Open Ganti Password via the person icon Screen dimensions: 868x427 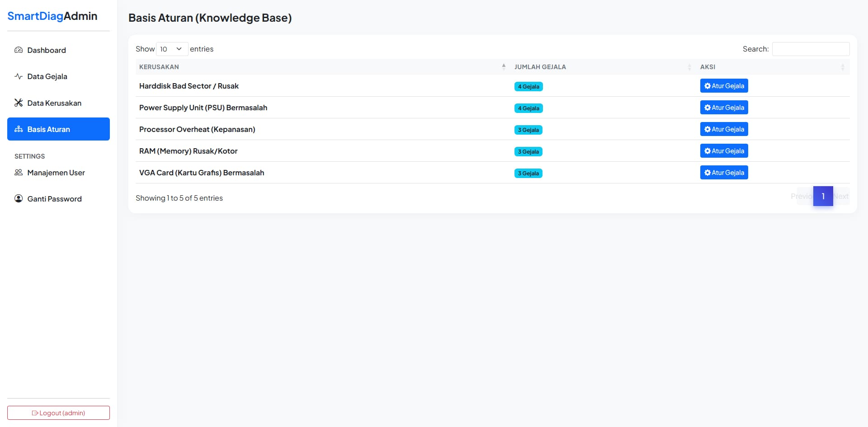point(18,199)
